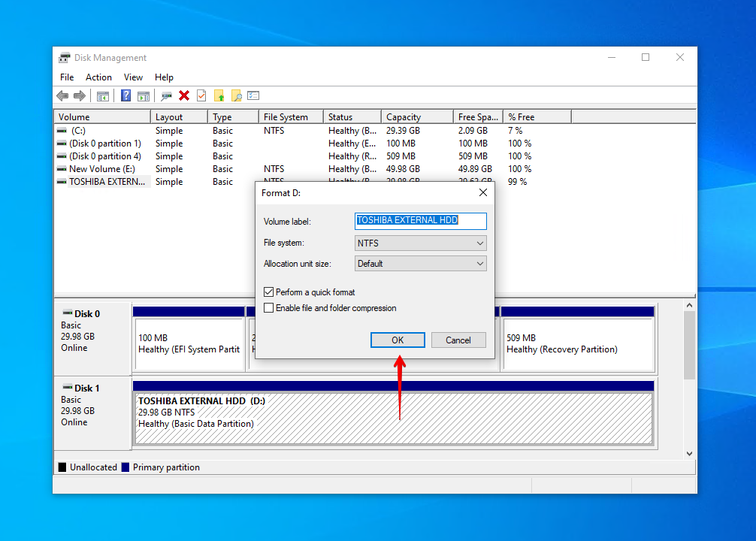
Task: Sort by Free Space column header
Action: pos(478,117)
